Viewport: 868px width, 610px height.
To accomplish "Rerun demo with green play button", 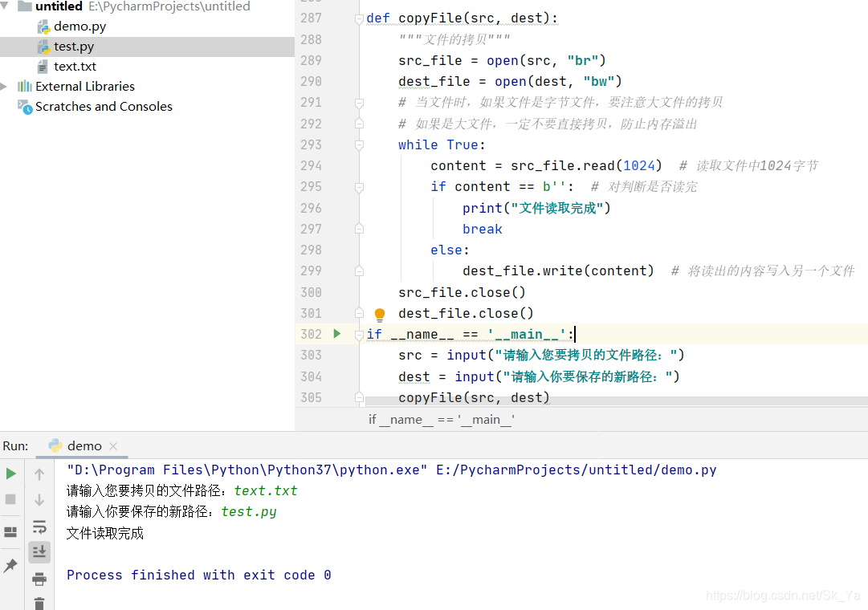I will point(10,474).
